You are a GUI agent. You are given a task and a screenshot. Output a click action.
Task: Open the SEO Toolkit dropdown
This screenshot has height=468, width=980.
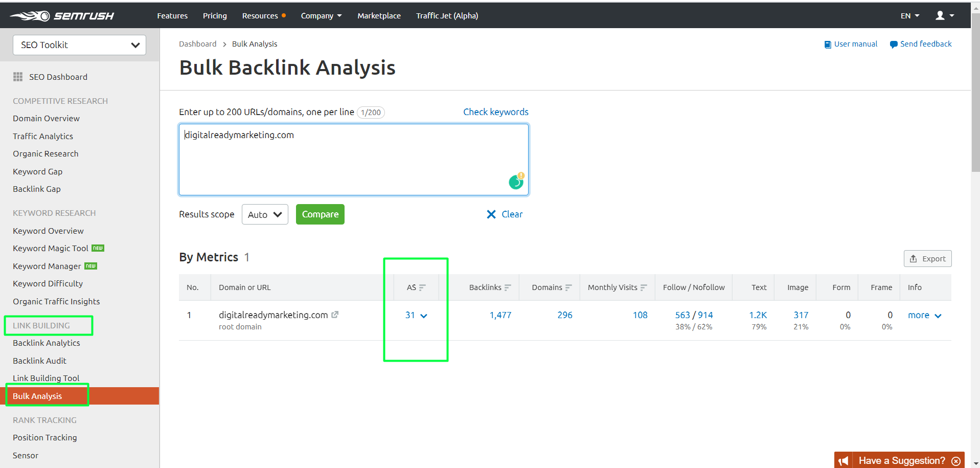point(79,45)
